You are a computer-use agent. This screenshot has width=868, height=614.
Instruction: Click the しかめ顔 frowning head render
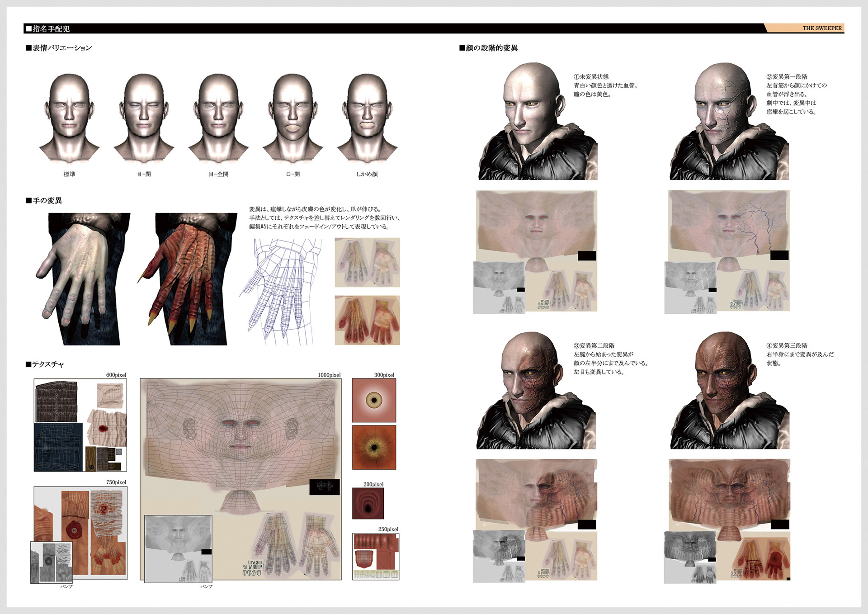pyautogui.click(x=367, y=118)
